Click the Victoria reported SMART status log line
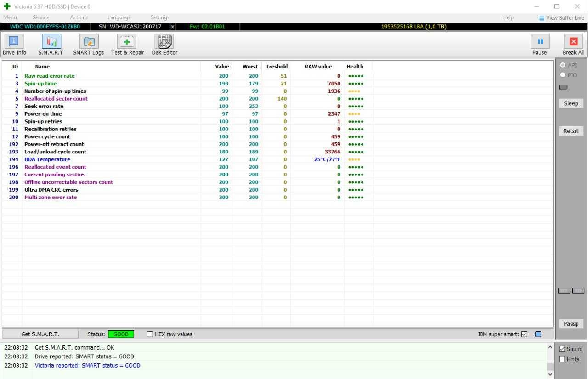Viewport: 588px width, 379px height. (88, 366)
